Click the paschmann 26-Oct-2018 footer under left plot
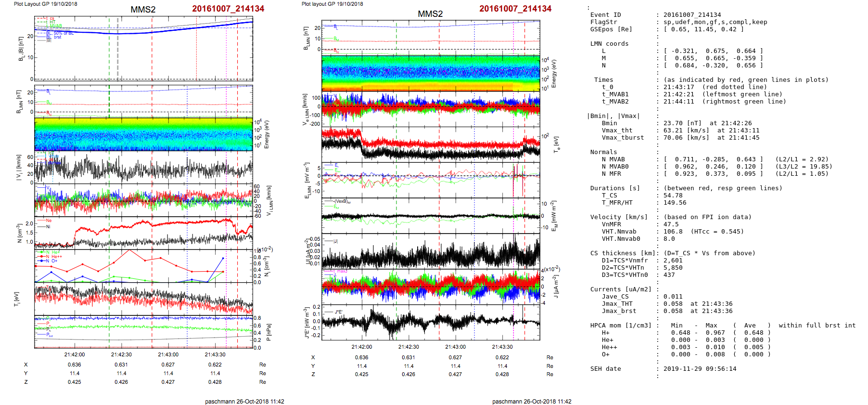Viewport: 868px width, 405px height. pyautogui.click(x=244, y=401)
